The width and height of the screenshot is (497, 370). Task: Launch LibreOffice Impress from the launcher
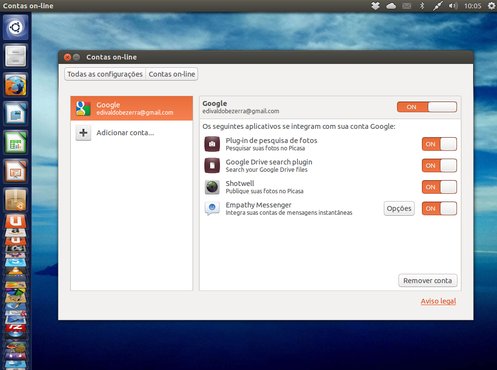point(16,171)
